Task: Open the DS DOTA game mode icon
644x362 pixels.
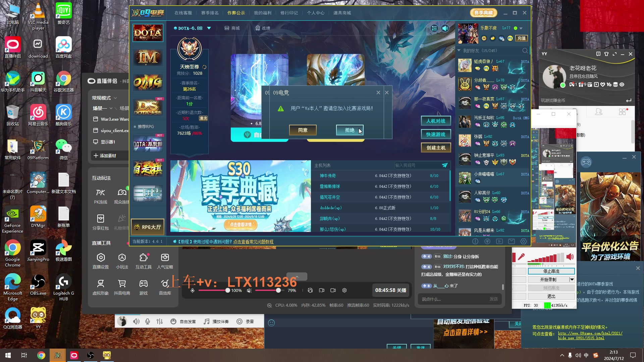Action: tap(148, 107)
